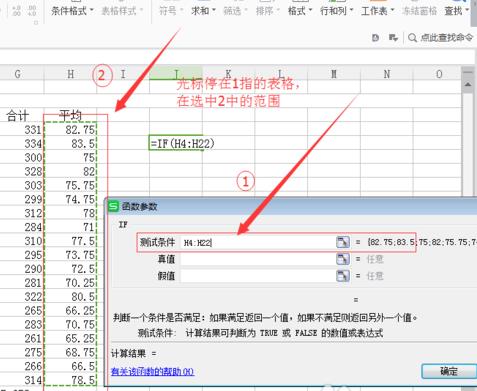Select column header N

click(x=387, y=74)
